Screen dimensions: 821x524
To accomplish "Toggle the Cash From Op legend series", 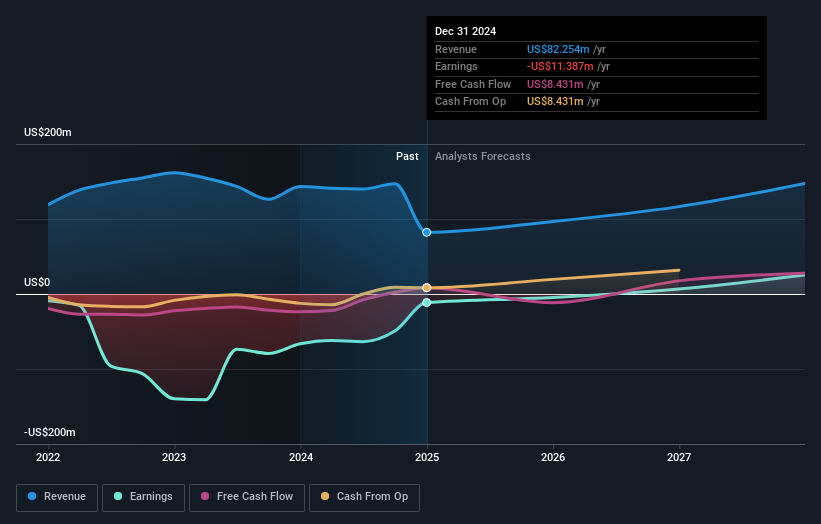I will 364,497.
